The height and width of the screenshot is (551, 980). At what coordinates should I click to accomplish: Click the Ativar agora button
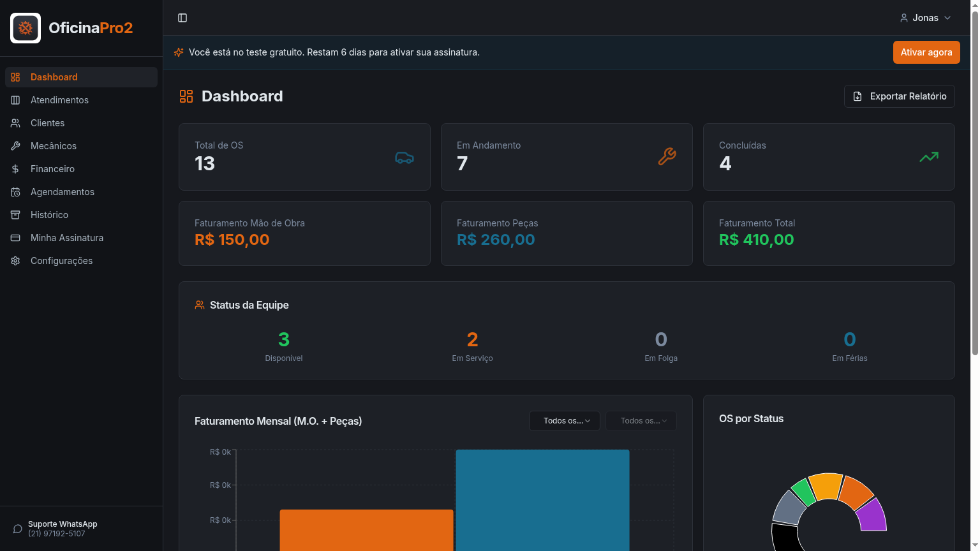tap(926, 52)
